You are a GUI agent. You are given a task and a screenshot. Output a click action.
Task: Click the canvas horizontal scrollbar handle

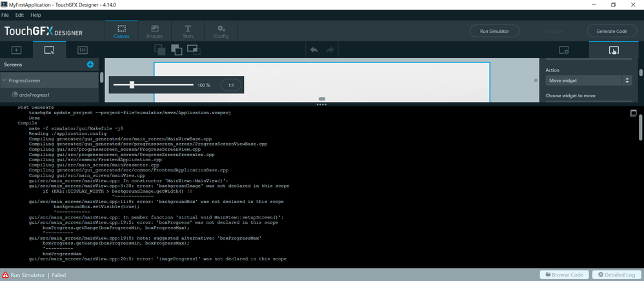click(x=322, y=99)
